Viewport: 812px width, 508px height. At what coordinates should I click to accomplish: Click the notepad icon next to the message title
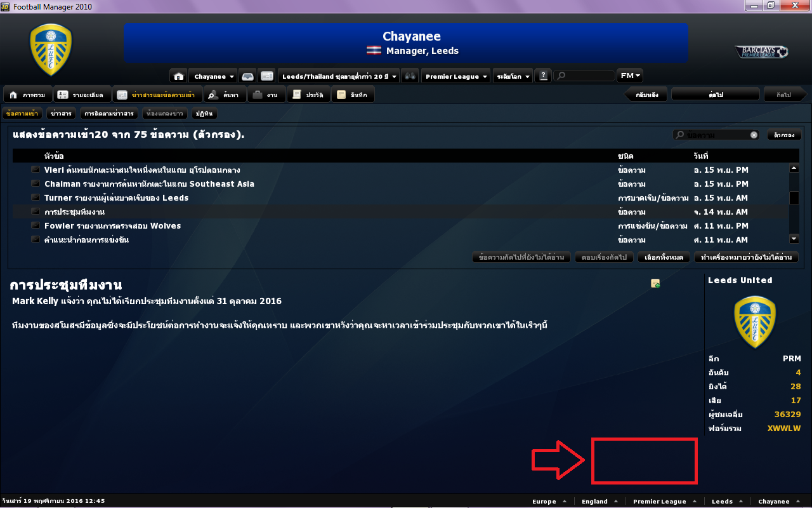(655, 283)
